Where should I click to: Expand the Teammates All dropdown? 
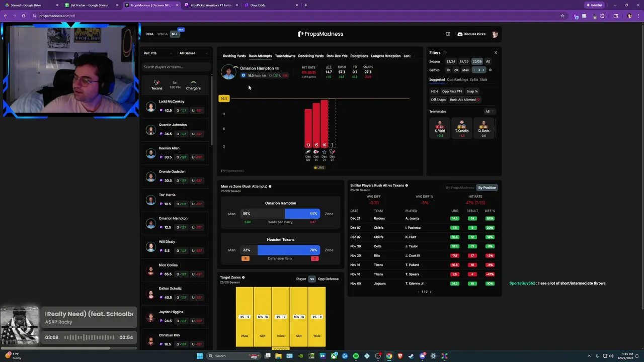pos(490,112)
